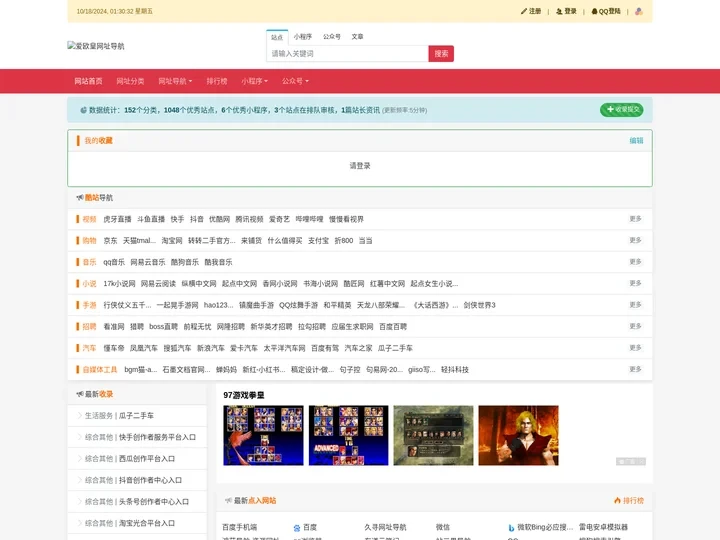Image resolution: width=720 pixels, height=540 pixels.
Task: Click the Bing icon beside 微软Bing必应搜索
Action: tap(511, 528)
